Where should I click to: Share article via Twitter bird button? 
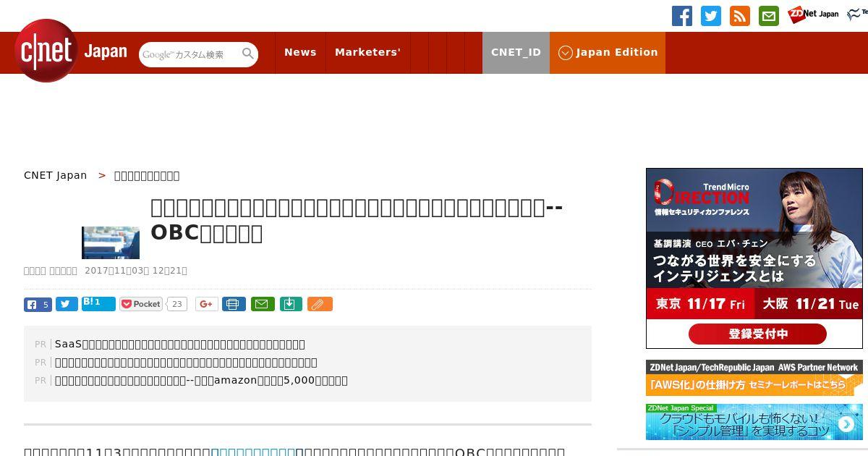pyautogui.click(x=67, y=304)
